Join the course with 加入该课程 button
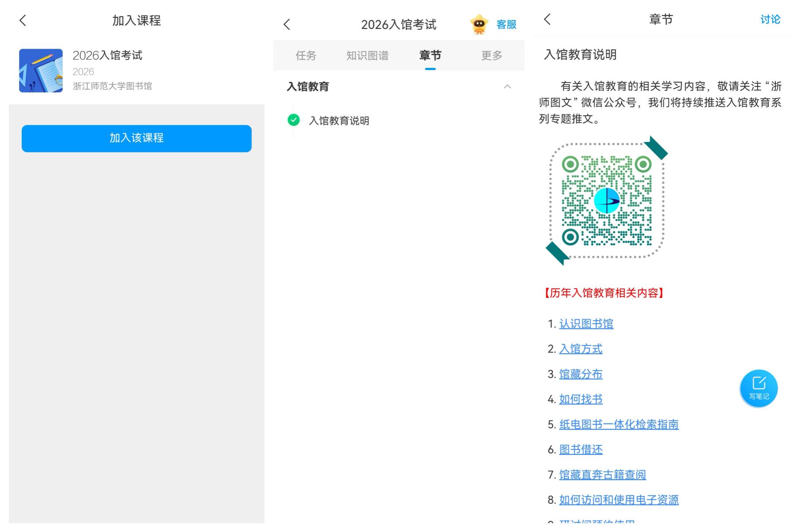 (137, 138)
